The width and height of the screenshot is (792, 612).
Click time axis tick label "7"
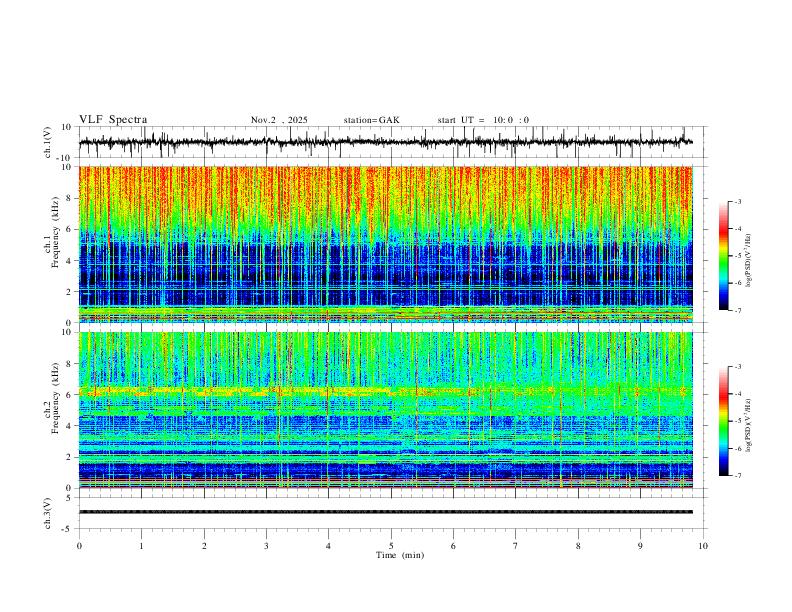point(516,546)
